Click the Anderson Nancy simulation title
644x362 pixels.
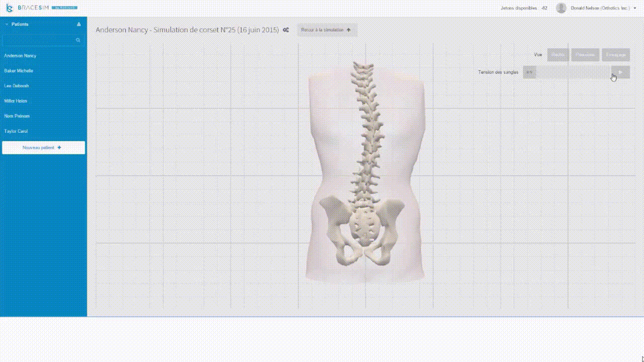coord(187,30)
